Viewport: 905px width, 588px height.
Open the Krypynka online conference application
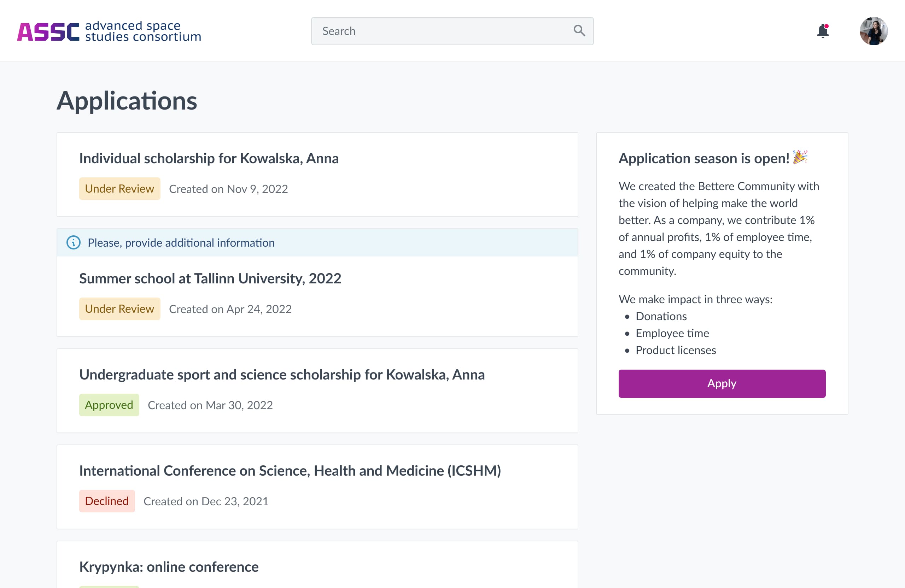click(x=169, y=567)
